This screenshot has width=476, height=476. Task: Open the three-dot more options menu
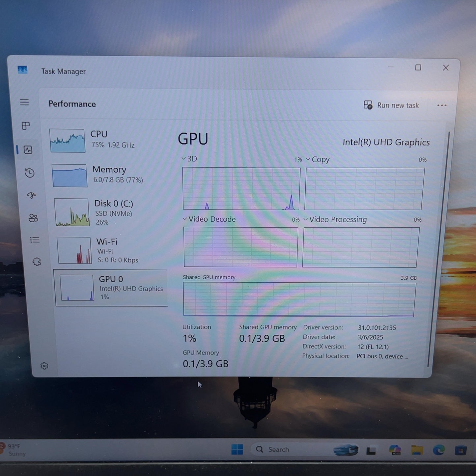click(x=442, y=105)
